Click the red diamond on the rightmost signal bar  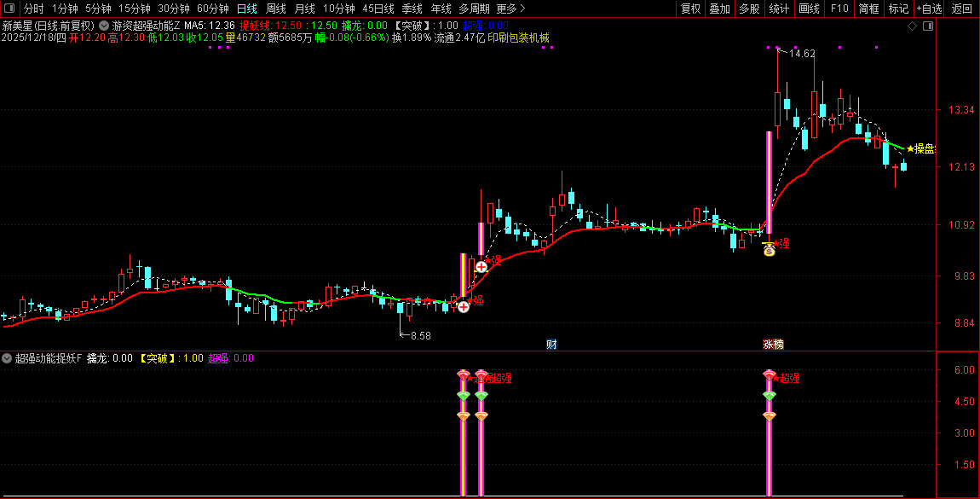[769, 374]
